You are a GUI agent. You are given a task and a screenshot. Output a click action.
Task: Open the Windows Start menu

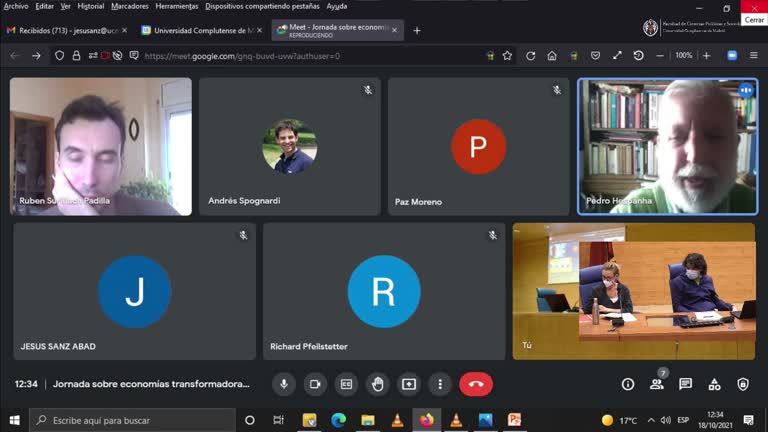(15, 420)
